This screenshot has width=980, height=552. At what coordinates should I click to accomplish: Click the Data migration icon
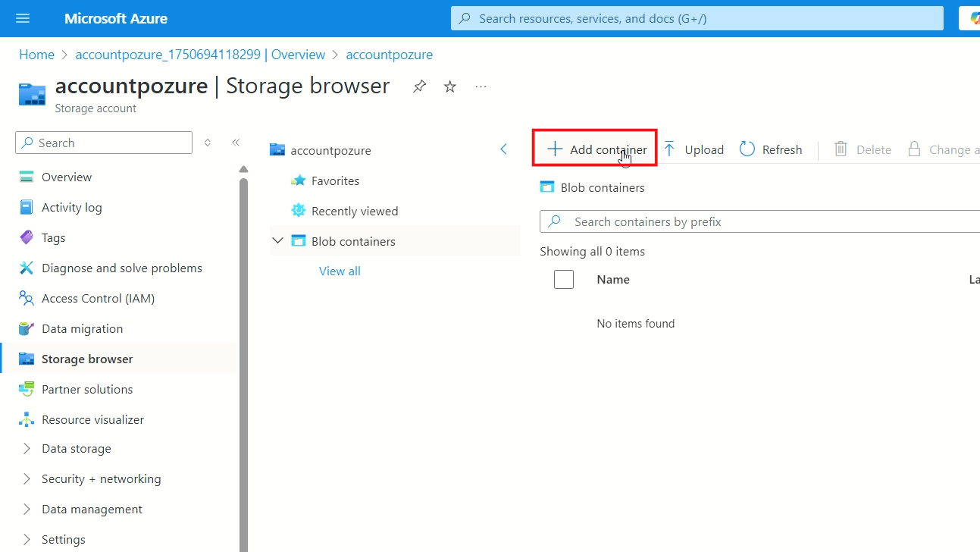click(27, 328)
